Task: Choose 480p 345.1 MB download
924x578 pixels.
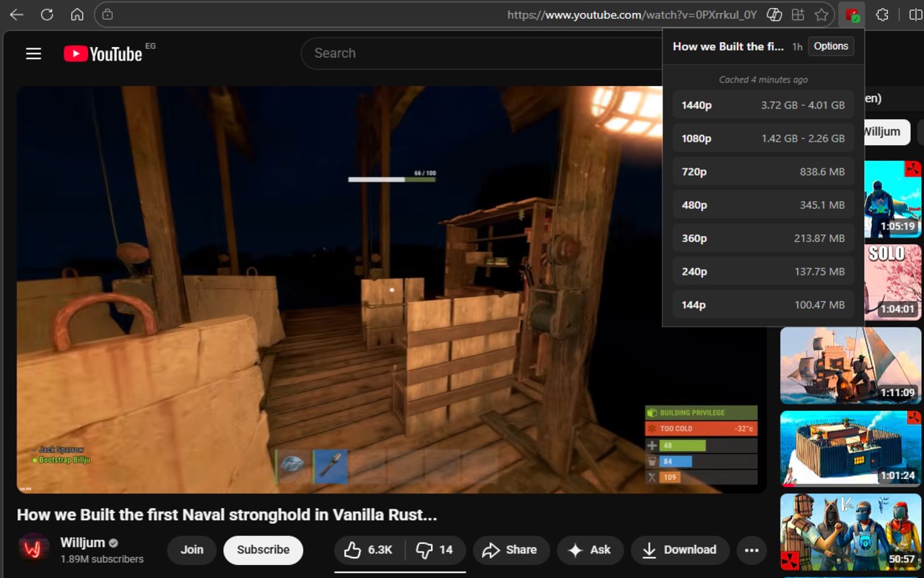Action: tap(763, 204)
